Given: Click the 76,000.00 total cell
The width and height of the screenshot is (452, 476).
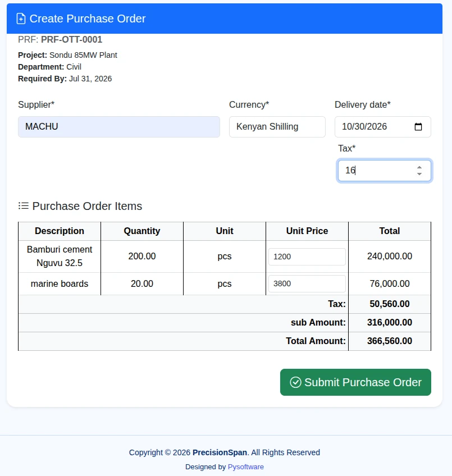Looking at the screenshot, I should pos(390,283).
